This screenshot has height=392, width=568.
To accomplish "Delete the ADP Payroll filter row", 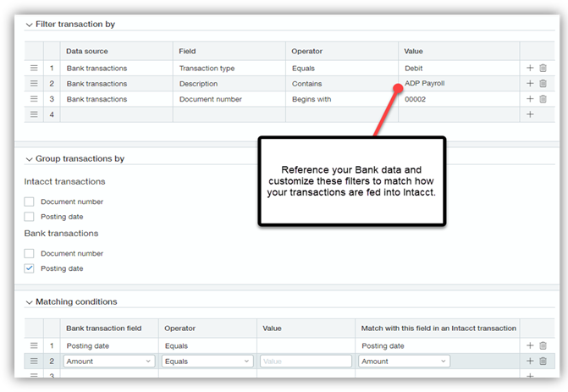I will coord(543,83).
